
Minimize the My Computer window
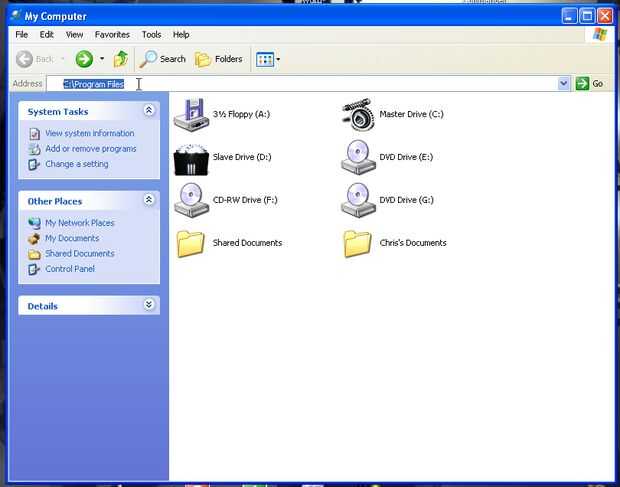(x=569, y=16)
